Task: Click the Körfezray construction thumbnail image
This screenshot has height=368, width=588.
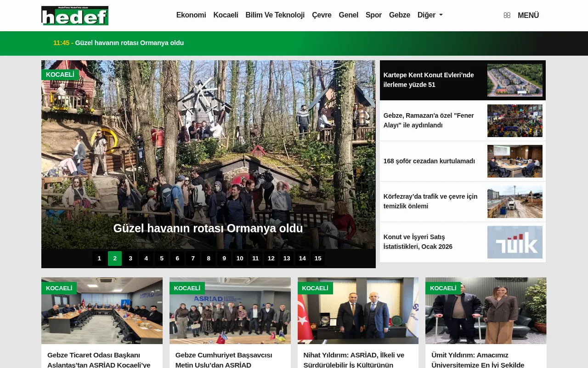Action: coord(514,201)
